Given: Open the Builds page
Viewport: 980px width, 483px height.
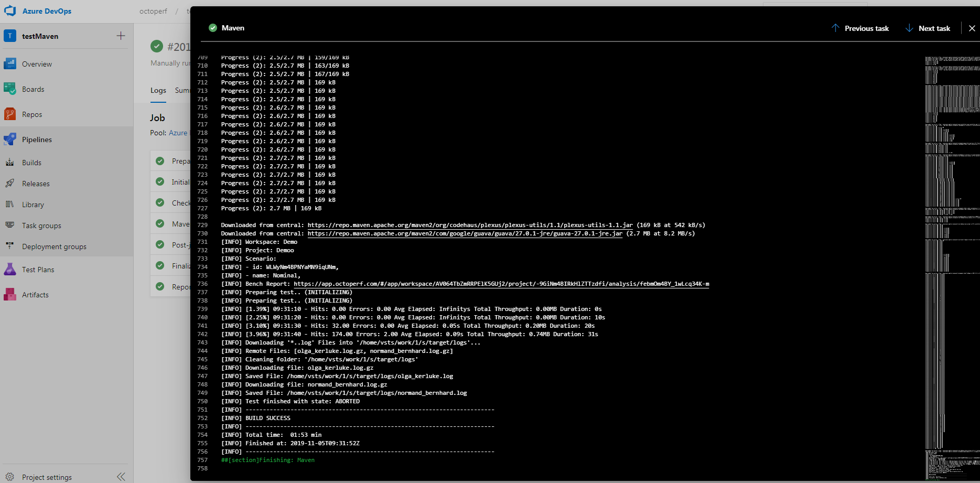Looking at the screenshot, I should coord(33,162).
